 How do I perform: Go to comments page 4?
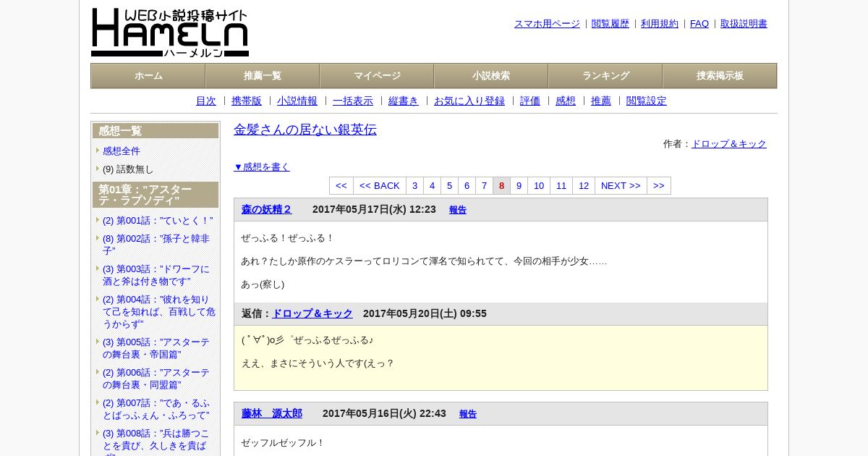pyautogui.click(x=432, y=186)
